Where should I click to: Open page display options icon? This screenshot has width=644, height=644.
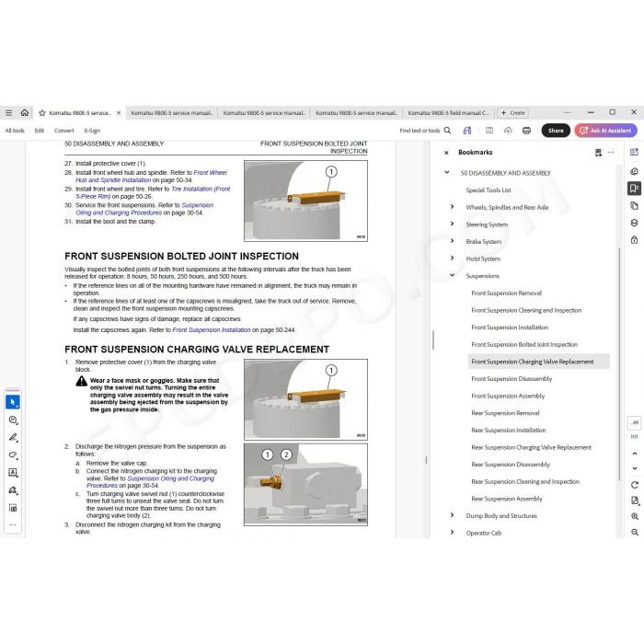[635, 500]
